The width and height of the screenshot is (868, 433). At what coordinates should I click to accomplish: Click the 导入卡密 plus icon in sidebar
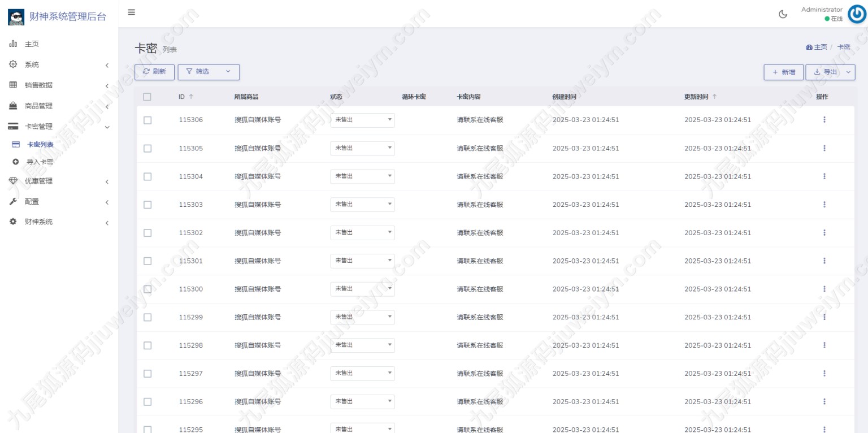click(16, 162)
